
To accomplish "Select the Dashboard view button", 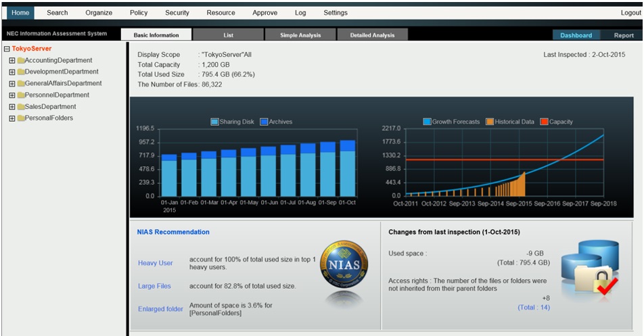I will click(x=576, y=35).
